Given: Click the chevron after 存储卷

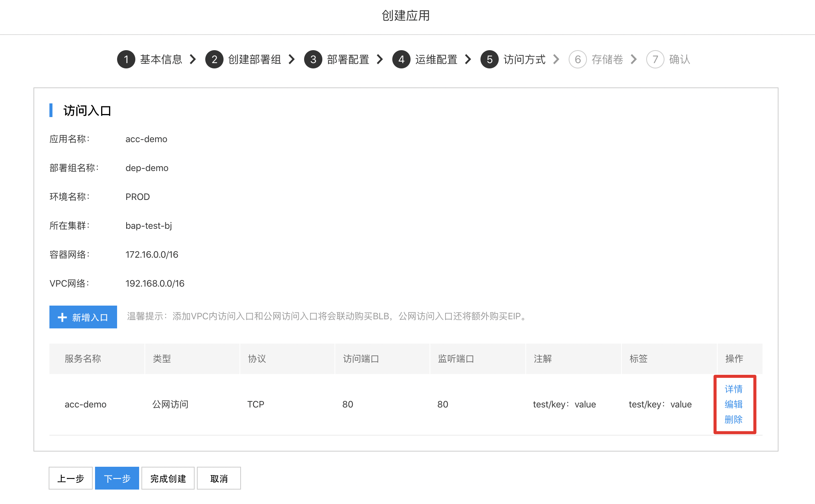Looking at the screenshot, I should click(x=634, y=59).
